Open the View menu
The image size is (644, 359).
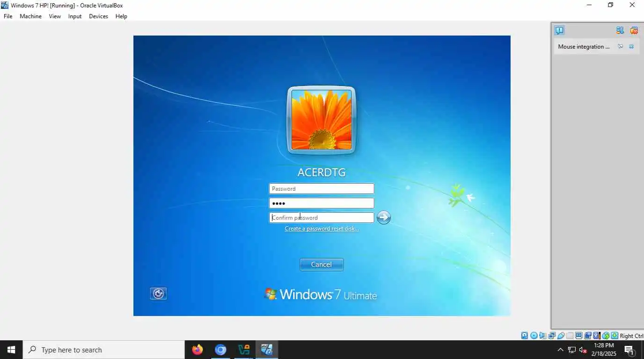55,16
